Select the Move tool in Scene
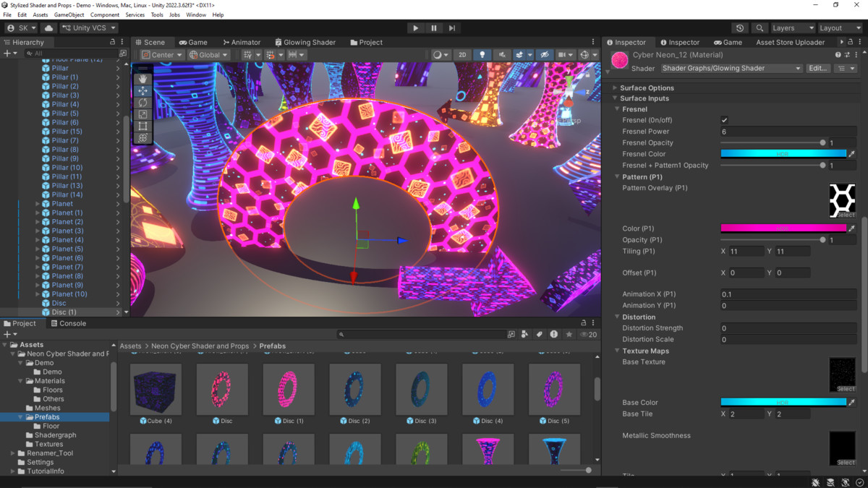 tap(143, 90)
